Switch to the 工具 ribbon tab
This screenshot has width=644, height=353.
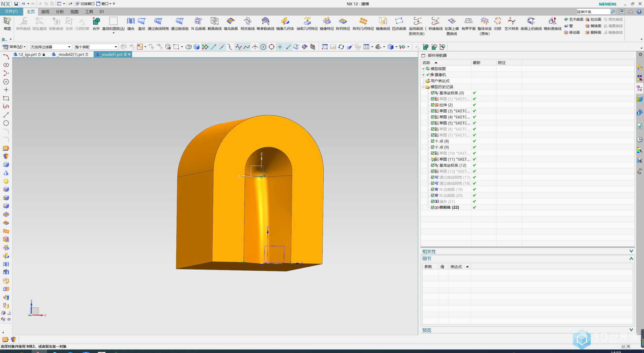pyautogui.click(x=89, y=12)
